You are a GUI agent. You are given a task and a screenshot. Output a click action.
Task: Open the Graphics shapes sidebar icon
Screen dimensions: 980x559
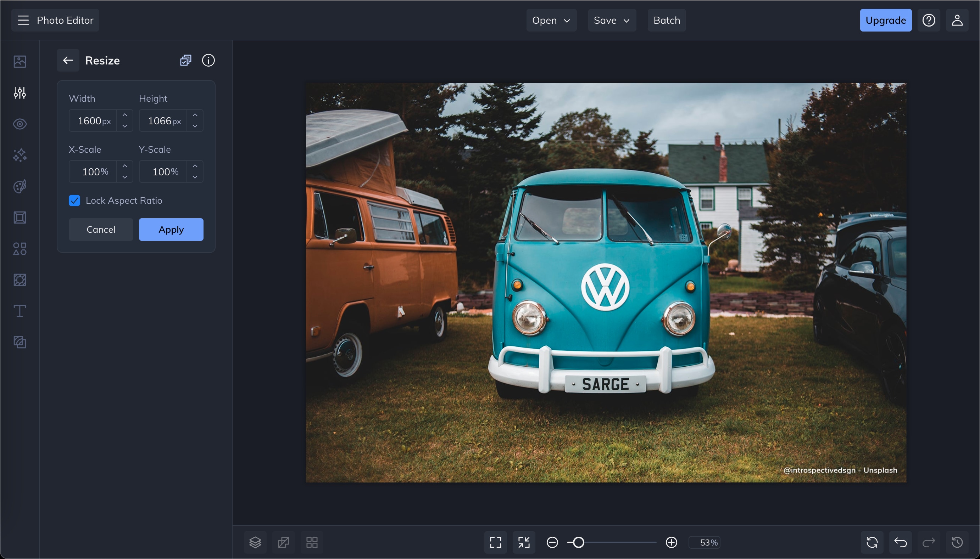(20, 249)
